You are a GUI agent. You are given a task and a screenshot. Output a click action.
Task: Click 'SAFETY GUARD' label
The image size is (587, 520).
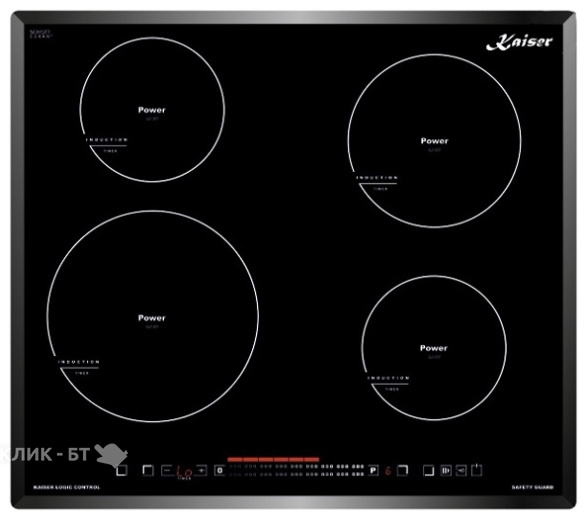532,487
